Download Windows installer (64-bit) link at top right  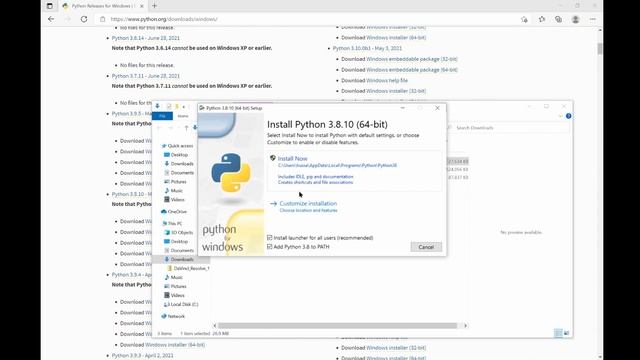click(x=396, y=38)
